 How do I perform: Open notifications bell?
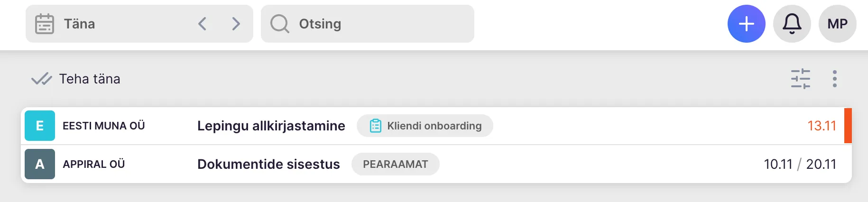pyautogui.click(x=792, y=24)
